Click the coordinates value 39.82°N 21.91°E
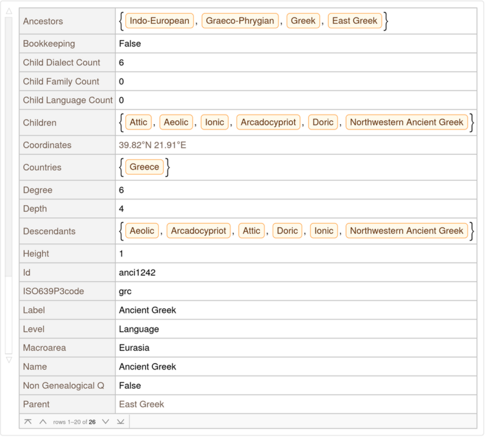This screenshot has width=485, height=448. pyautogui.click(x=152, y=145)
